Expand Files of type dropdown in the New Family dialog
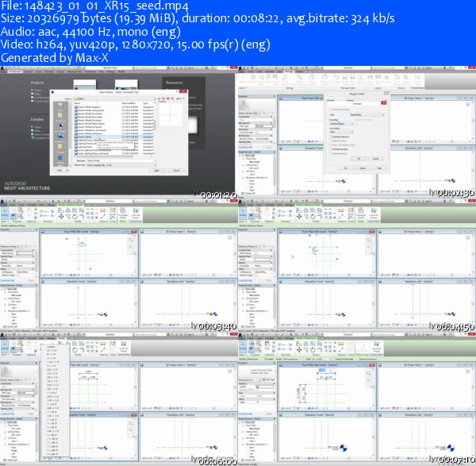The width and height of the screenshot is (476, 466). pyautogui.click(x=121, y=165)
